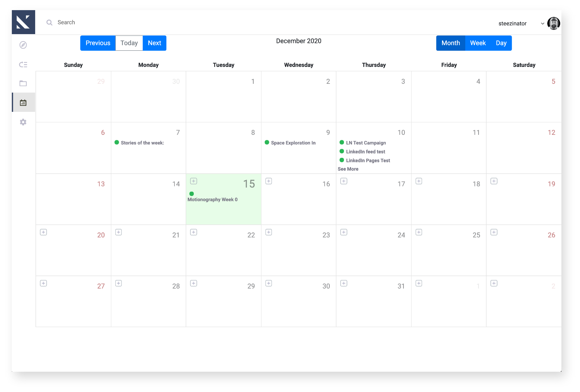Add an event on December 21
Image resolution: width=580 pixels, height=392 pixels.
click(x=119, y=232)
